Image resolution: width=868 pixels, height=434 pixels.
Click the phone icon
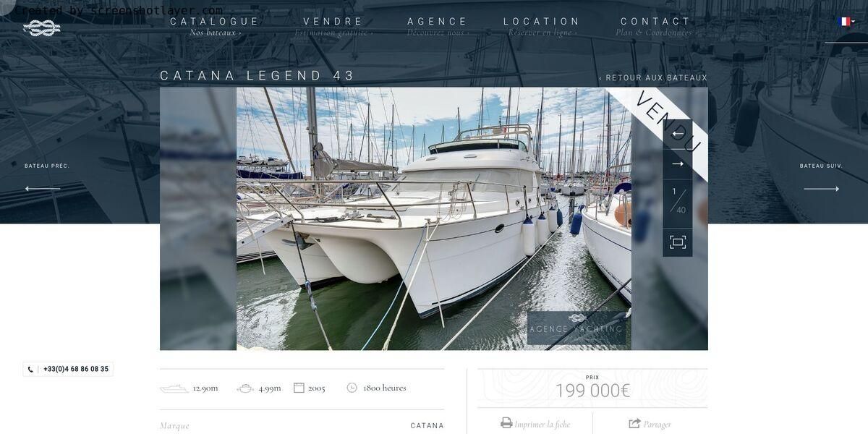click(30, 370)
